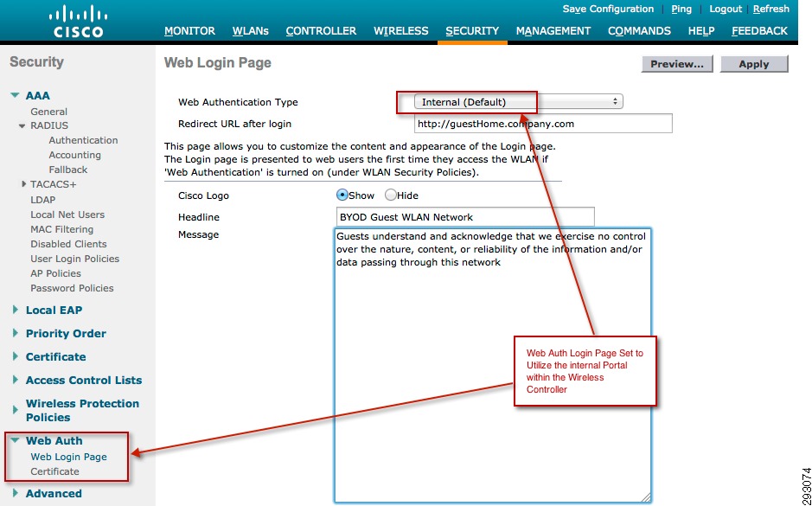The image size is (812, 506).
Task: Click inside the Message text area
Action: click(x=493, y=365)
